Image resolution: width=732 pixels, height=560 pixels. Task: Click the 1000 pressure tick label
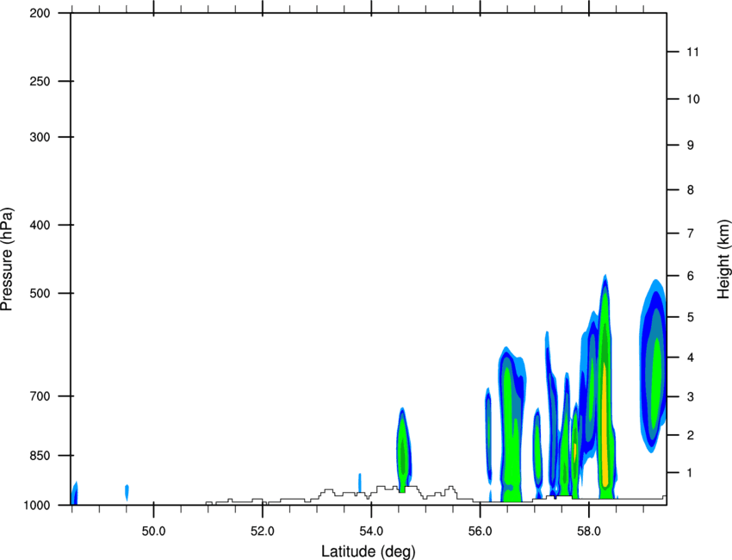click(36, 506)
